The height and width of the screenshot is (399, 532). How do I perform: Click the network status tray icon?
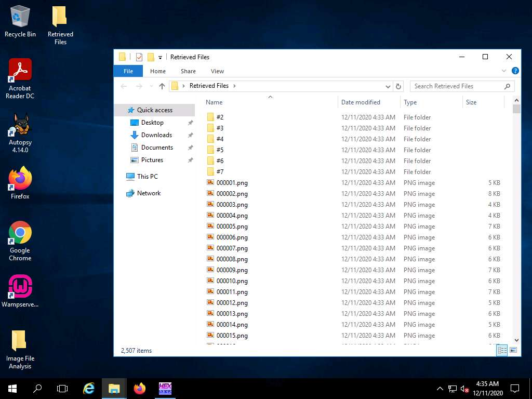coord(453,389)
